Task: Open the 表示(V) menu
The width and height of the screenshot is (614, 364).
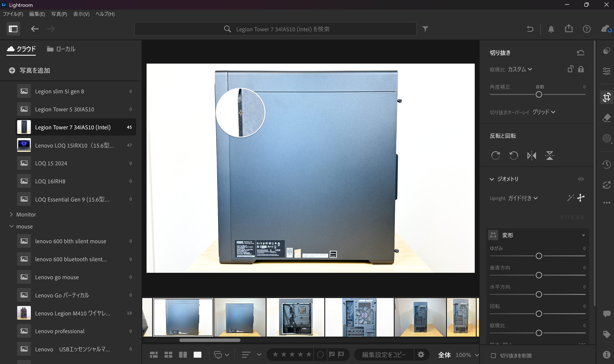Action: [81, 14]
